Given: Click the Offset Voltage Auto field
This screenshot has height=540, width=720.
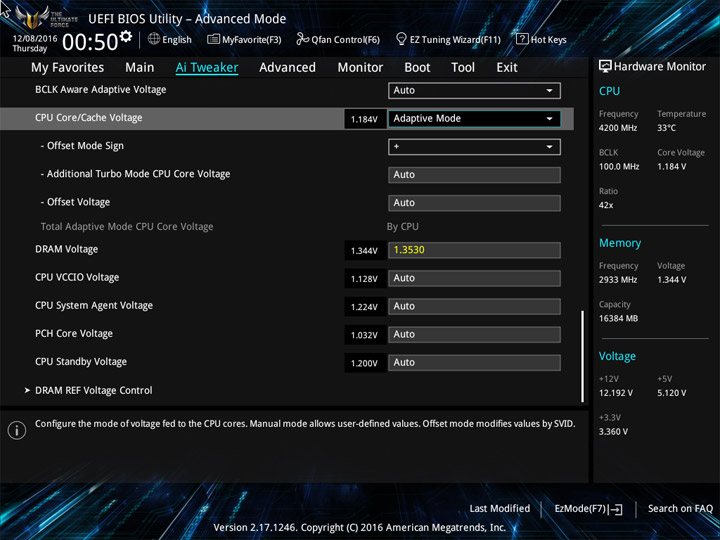Looking at the screenshot, I should [x=474, y=203].
